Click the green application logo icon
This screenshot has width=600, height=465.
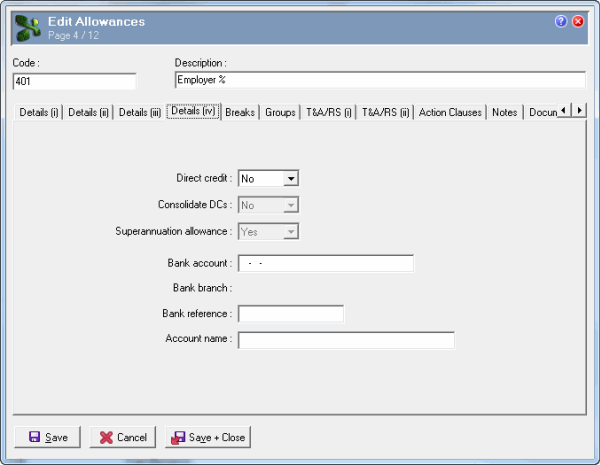[x=28, y=28]
